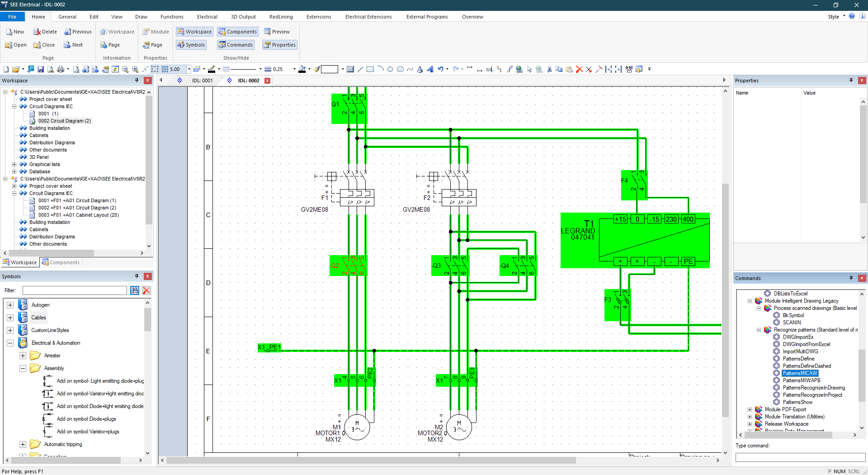Open the Electrical ribbon tab
Image resolution: width=868 pixels, height=475 pixels.
click(x=207, y=17)
